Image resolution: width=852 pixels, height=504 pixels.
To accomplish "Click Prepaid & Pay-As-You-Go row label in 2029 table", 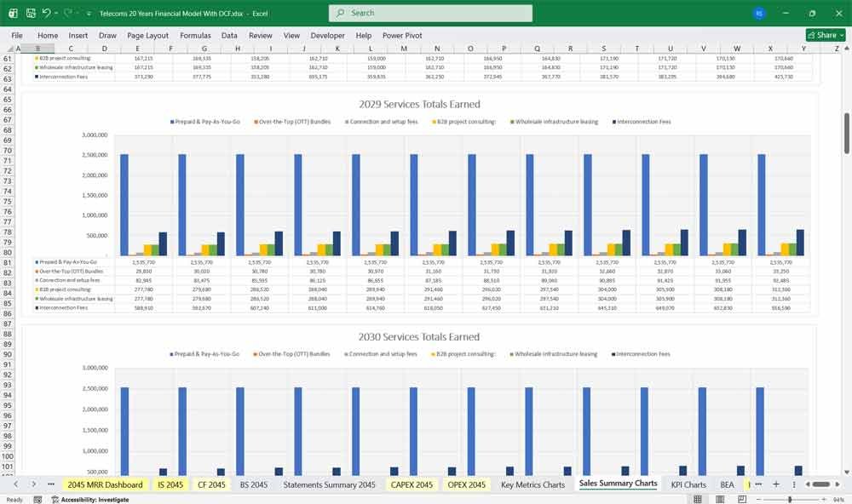I will (66, 261).
